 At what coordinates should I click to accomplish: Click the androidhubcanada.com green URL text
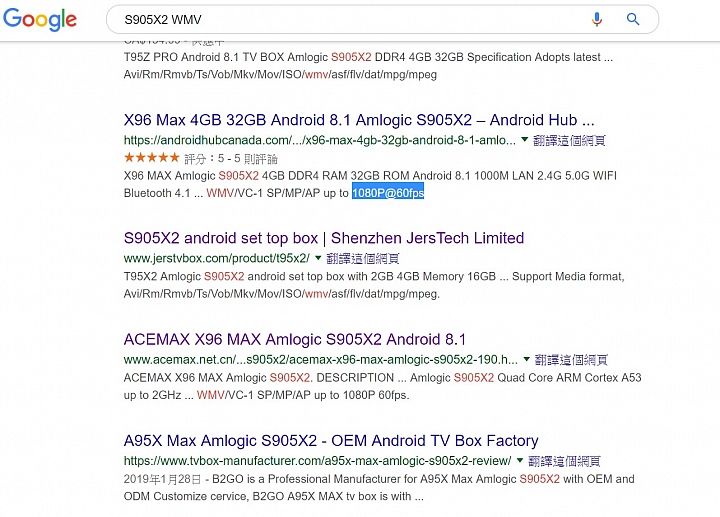320,140
